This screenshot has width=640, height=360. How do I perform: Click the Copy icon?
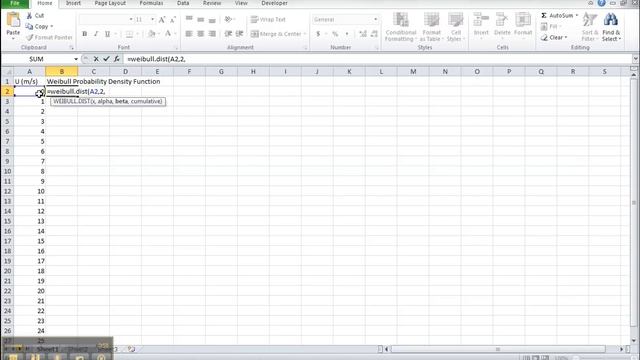point(29,27)
